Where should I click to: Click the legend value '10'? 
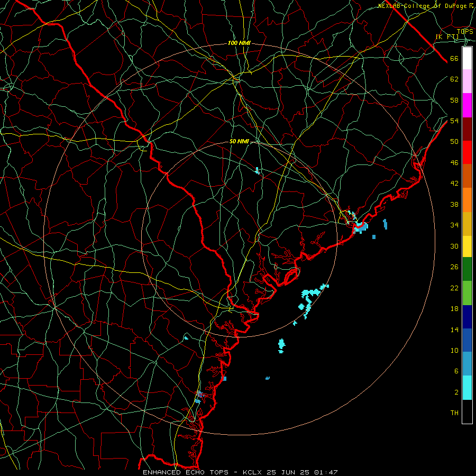click(454, 350)
